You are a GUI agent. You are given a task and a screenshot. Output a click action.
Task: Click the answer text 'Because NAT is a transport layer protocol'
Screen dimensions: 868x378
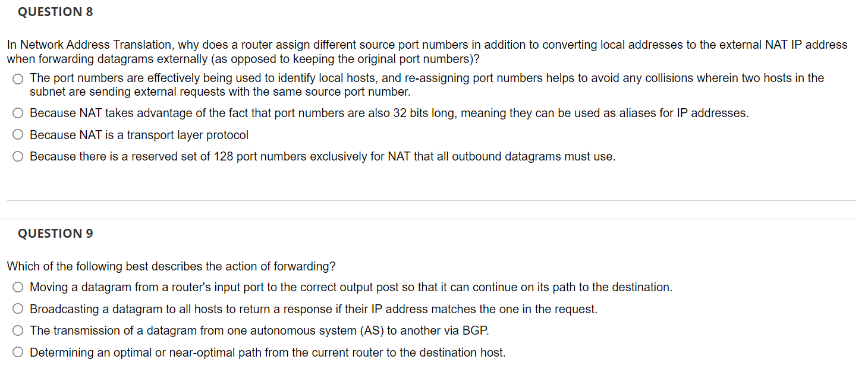click(139, 136)
